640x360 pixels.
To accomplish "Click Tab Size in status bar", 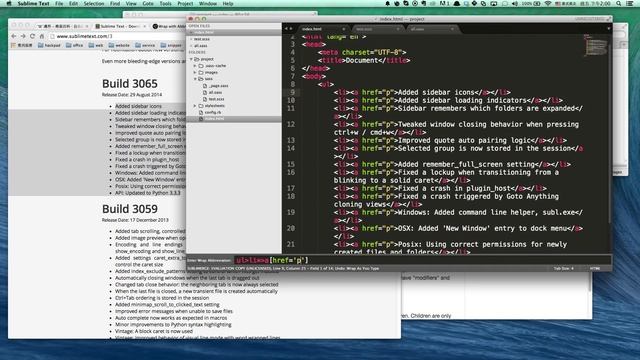I will click(564, 269).
